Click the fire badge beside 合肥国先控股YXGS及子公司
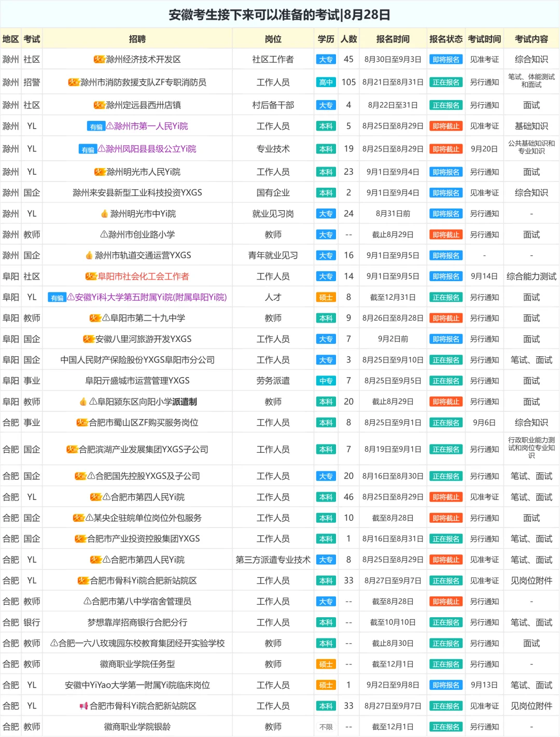The image size is (560, 737). click(x=80, y=477)
